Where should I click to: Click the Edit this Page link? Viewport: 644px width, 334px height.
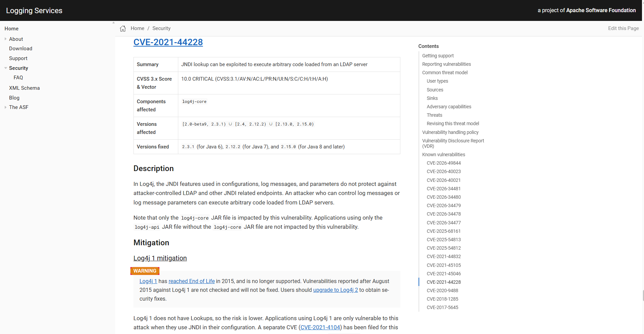(x=623, y=28)
